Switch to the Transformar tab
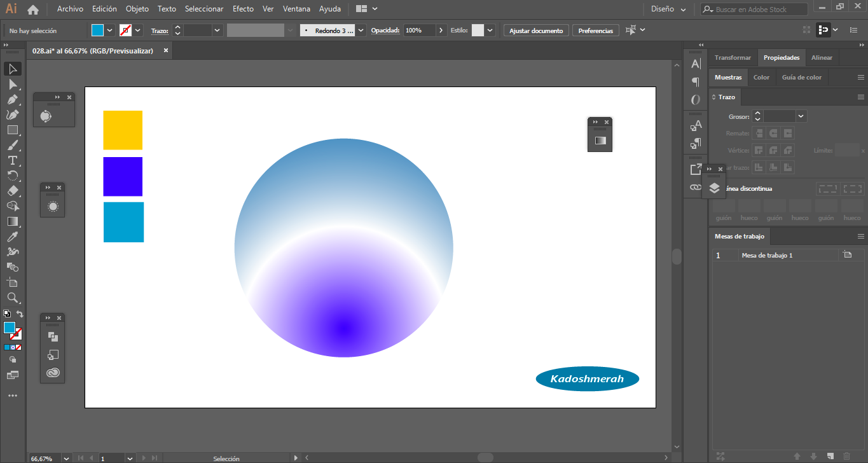The height and width of the screenshot is (463, 868). pos(733,57)
